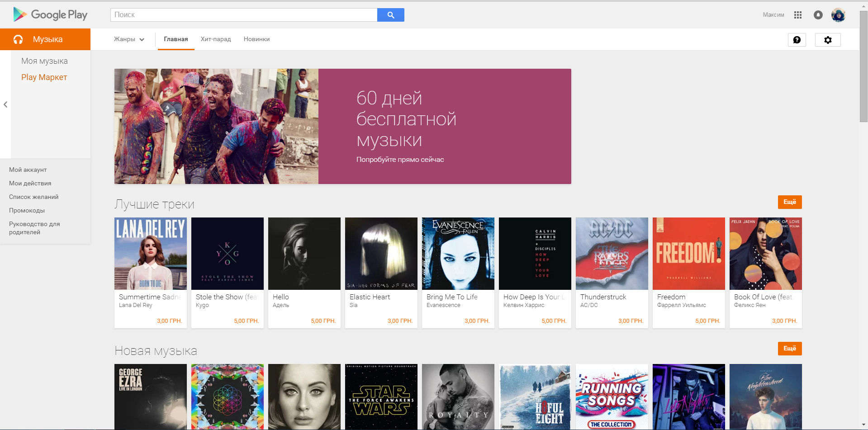Click the user profile avatar
The image size is (868, 430).
pyautogui.click(x=838, y=15)
